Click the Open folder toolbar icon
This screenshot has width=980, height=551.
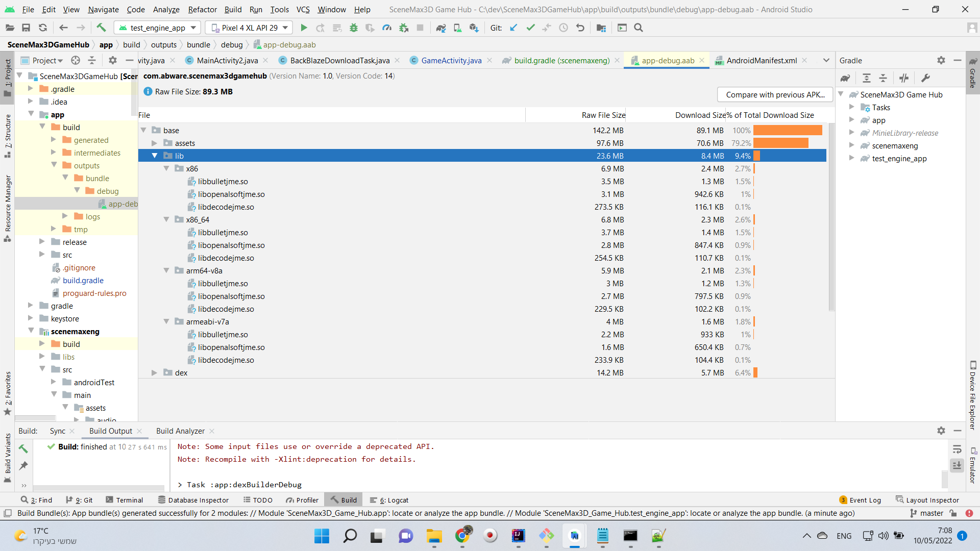click(x=10, y=28)
